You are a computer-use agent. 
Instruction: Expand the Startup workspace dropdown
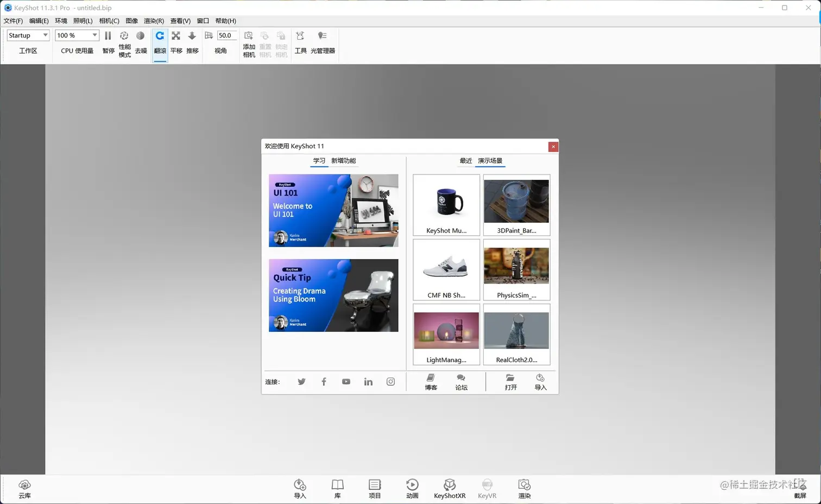28,35
